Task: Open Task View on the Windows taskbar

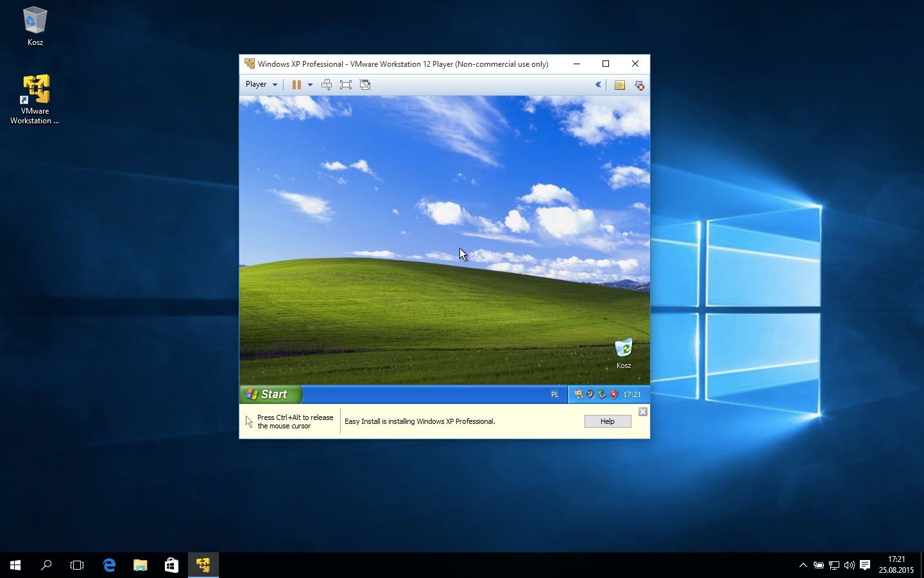Action: 77,565
